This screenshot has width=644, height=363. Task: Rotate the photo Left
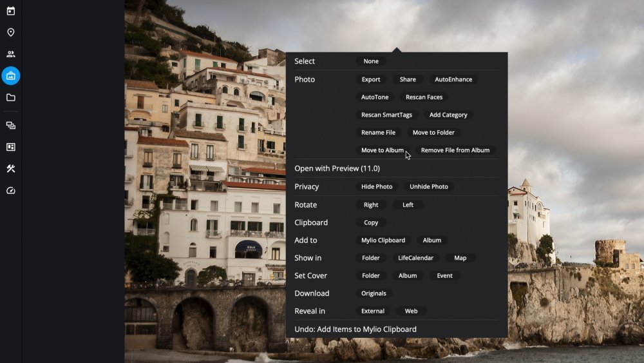coord(408,205)
